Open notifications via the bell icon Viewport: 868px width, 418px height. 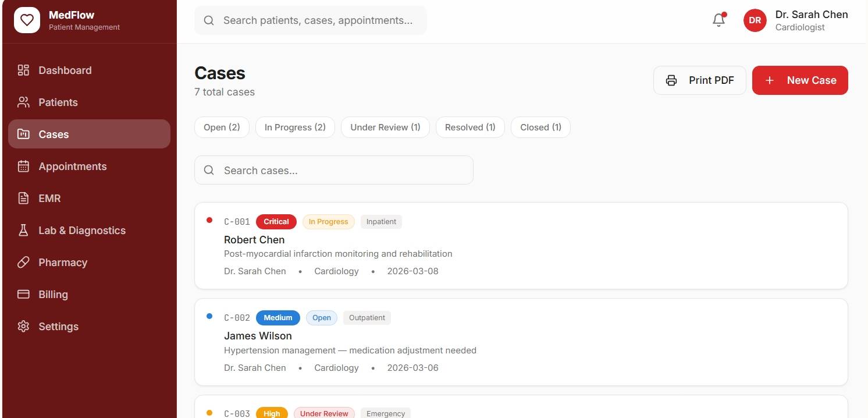pyautogui.click(x=719, y=20)
